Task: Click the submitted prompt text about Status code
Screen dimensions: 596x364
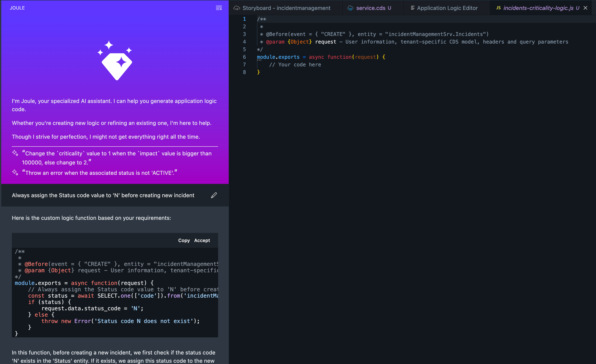Action: pos(103,195)
